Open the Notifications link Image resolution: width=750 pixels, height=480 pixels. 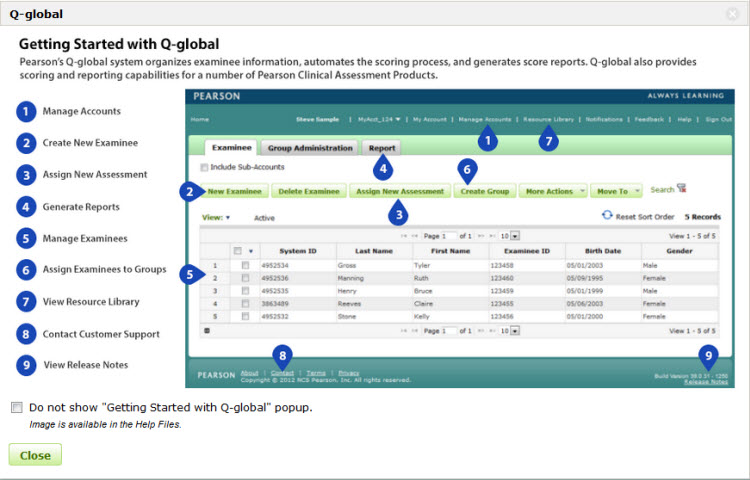(604, 120)
